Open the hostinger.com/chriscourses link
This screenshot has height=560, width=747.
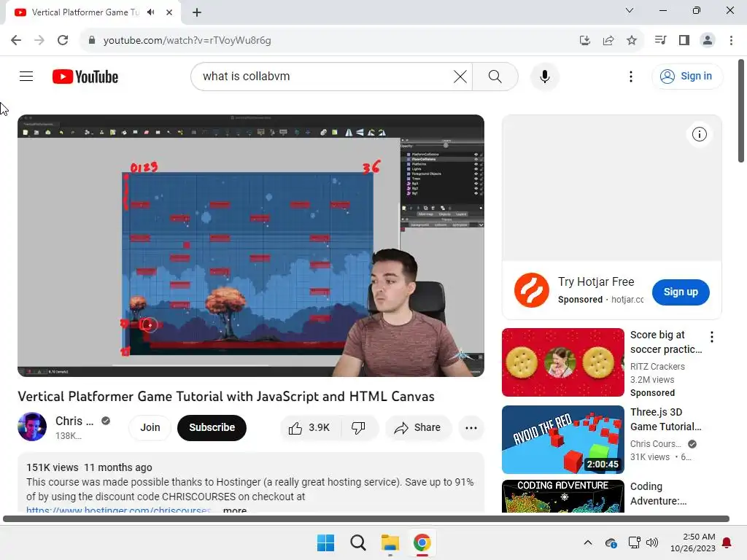tap(118, 510)
